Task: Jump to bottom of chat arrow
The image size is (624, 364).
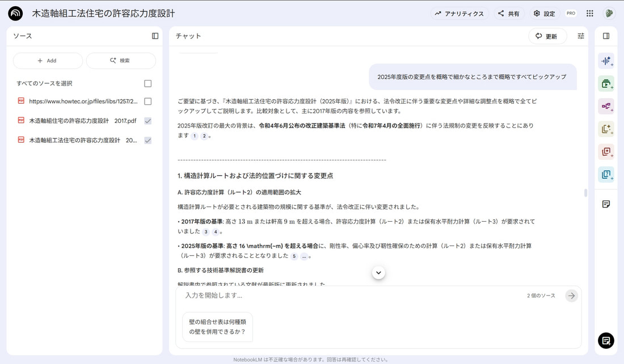Action: coord(378,273)
